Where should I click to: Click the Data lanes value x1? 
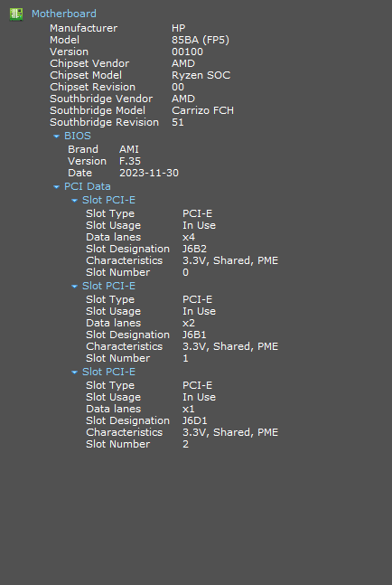[x=188, y=409]
